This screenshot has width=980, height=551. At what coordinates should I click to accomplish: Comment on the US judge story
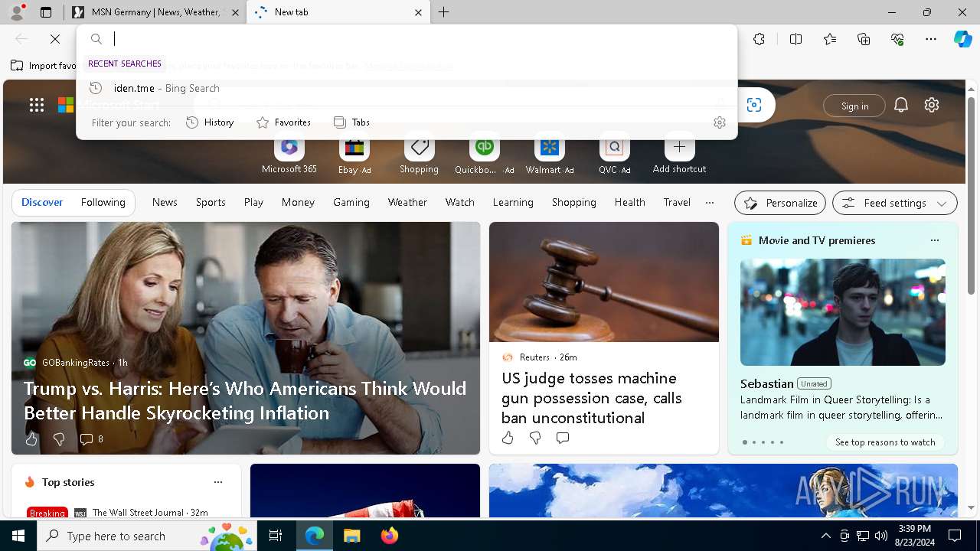[x=563, y=438]
